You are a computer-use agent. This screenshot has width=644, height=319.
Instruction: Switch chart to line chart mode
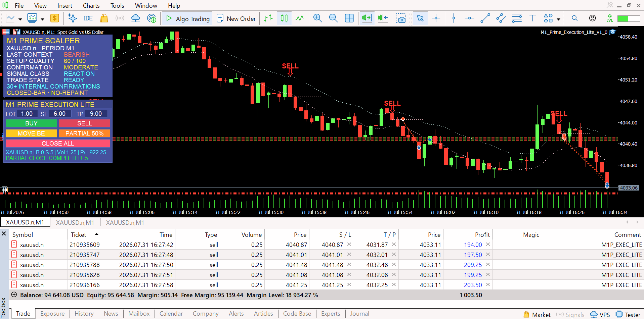click(x=300, y=18)
